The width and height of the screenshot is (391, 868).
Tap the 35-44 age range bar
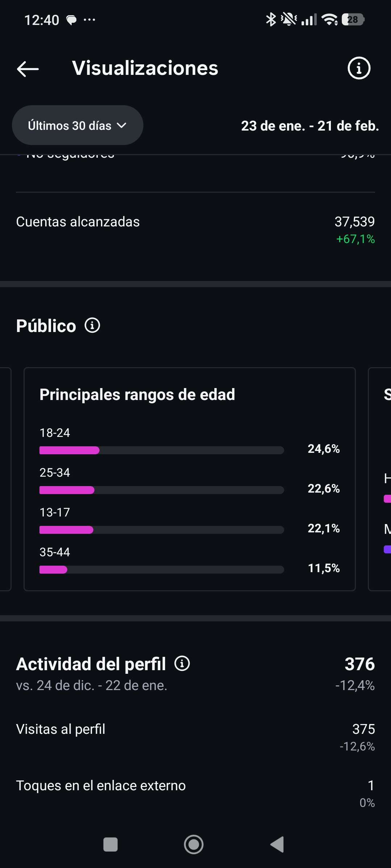(161, 570)
